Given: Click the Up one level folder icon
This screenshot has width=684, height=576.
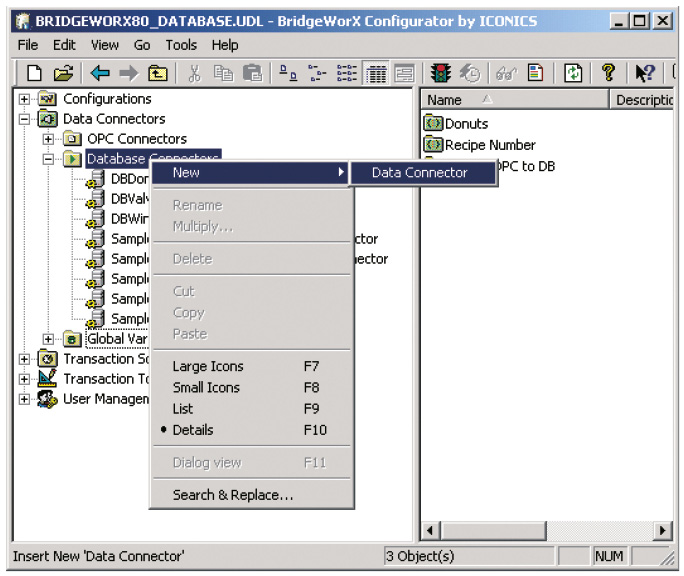Looking at the screenshot, I should [157, 73].
